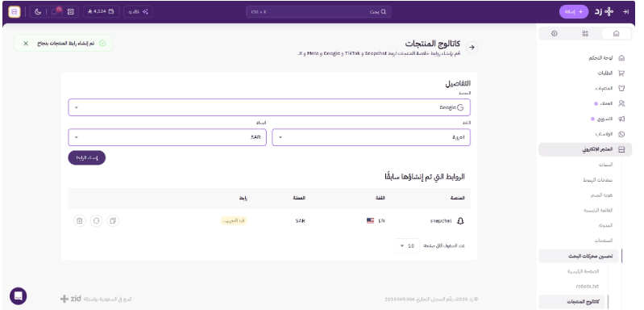The image size is (644, 310).
Task: Click SAR value in snapchat row
Action: 300,220
